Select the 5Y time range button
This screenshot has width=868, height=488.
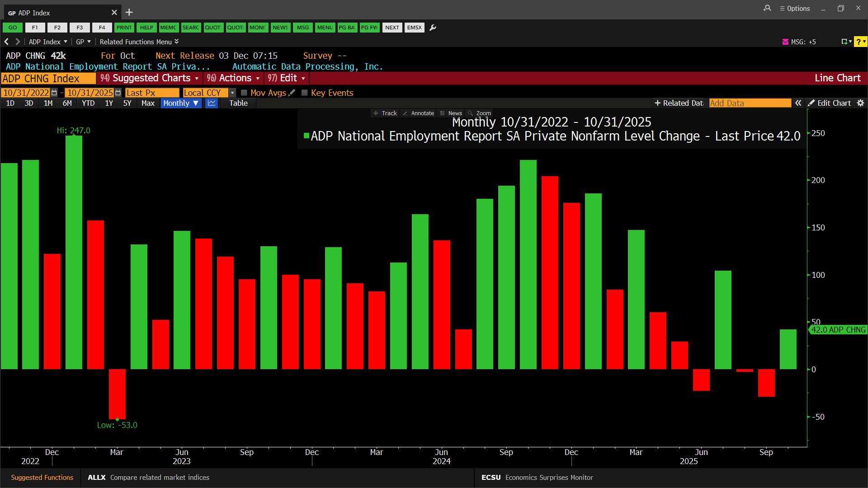click(x=127, y=103)
